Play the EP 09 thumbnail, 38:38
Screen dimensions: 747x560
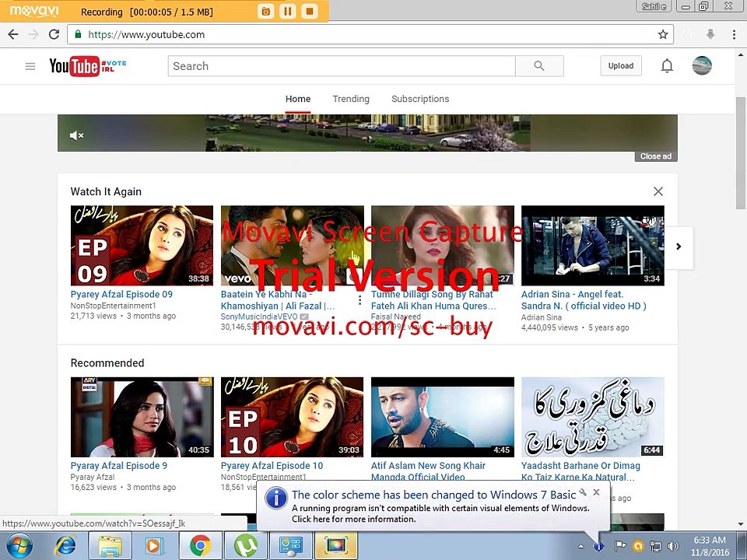142,246
